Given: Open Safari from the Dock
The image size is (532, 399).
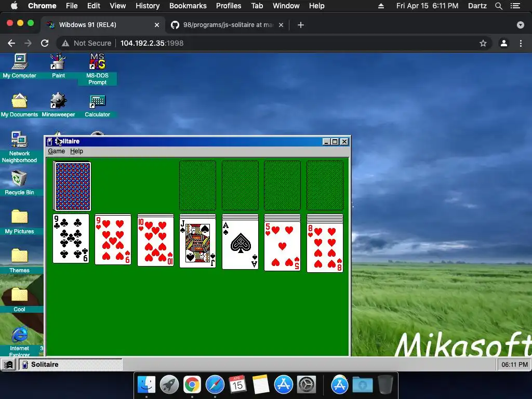Looking at the screenshot, I should click(x=215, y=385).
